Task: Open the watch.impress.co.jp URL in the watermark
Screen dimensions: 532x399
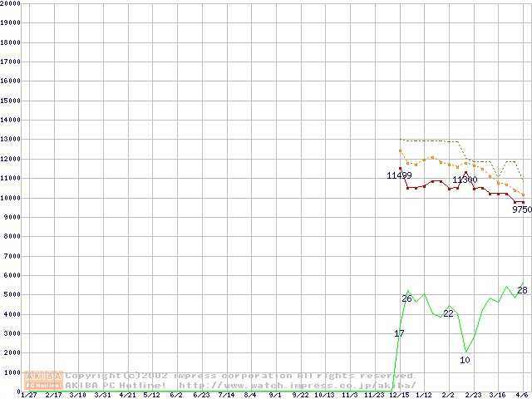Action: tap(297, 385)
